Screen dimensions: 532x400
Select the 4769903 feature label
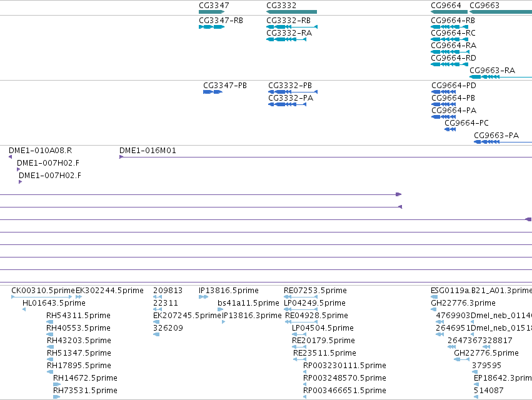453,316
